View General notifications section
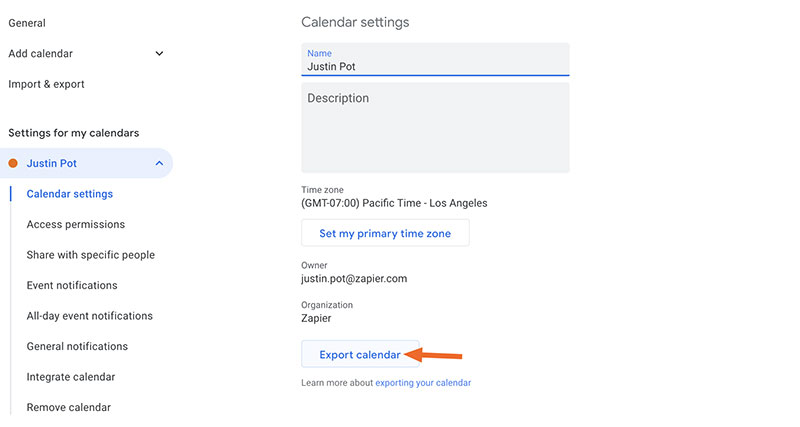 coord(77,347)
